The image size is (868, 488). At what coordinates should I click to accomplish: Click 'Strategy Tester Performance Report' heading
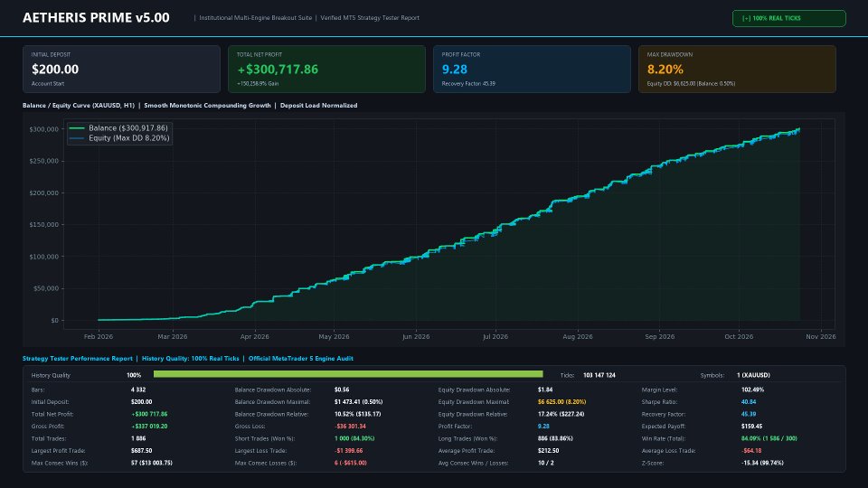pos(78,359)
